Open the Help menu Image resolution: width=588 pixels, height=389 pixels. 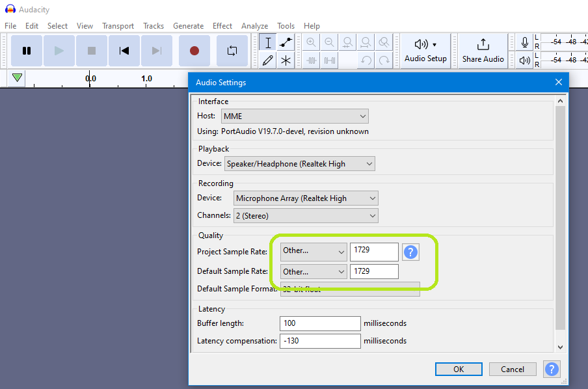click(312, 26)
